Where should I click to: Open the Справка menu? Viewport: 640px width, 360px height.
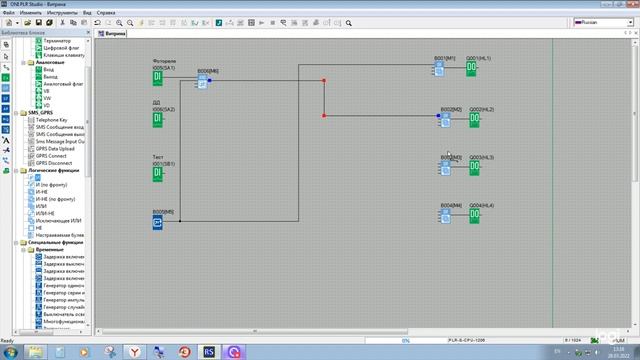tap(106, 13)
